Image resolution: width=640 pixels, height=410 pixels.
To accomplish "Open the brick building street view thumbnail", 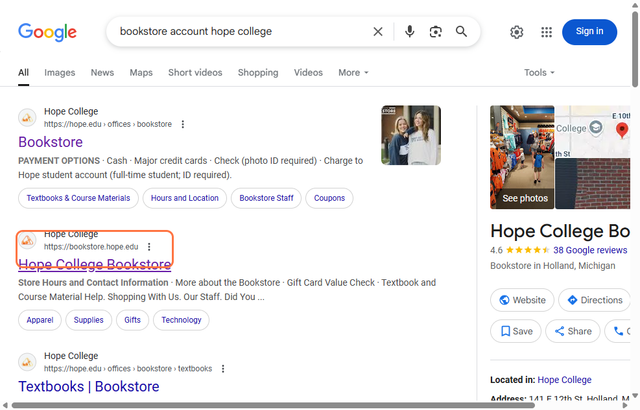I will (593, 184).
